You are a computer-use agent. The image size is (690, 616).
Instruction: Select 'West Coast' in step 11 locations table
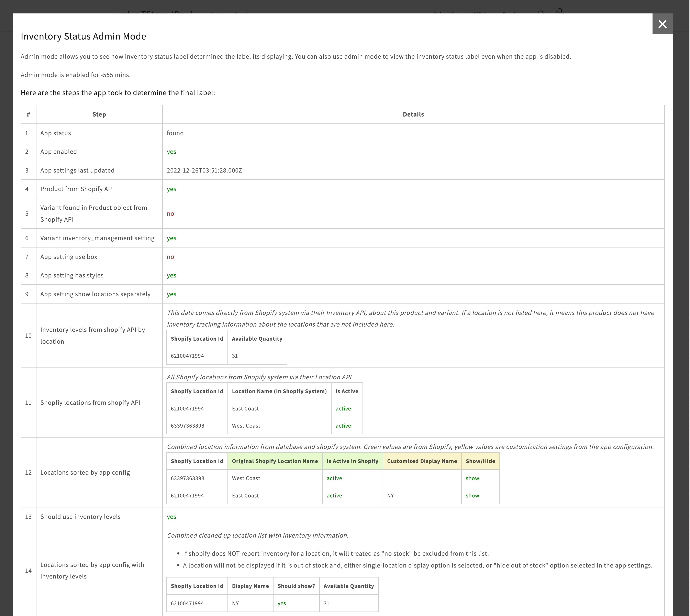coord(246,426)
